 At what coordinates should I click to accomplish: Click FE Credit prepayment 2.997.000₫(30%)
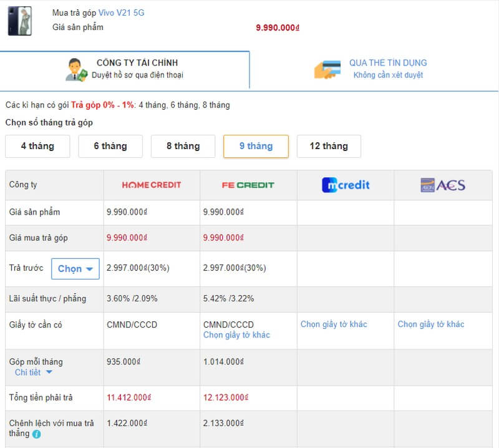pos(235,268)
